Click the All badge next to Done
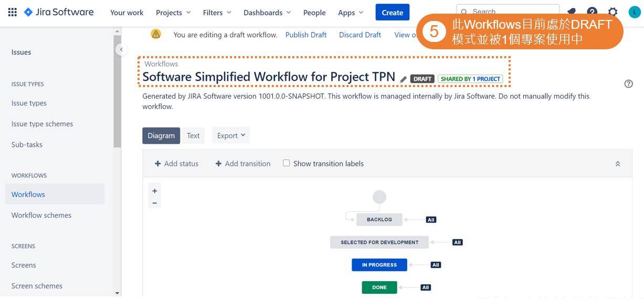 point(426,287)
